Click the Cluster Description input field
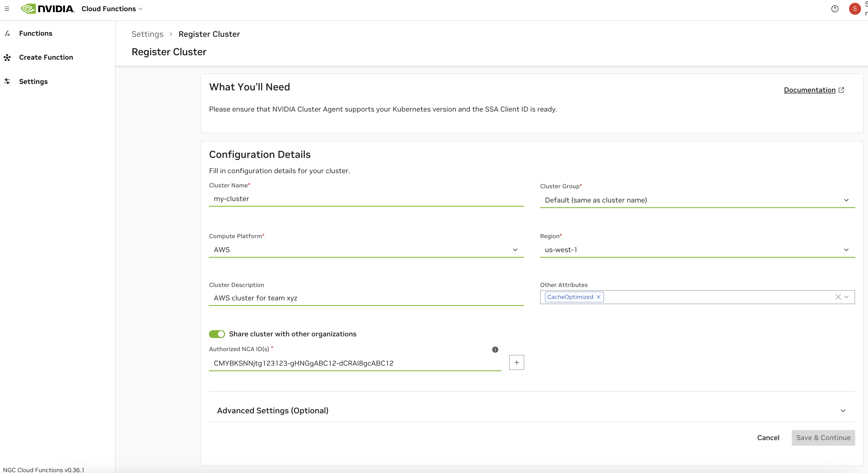The height and width of the screenshot is (473, 868). 366,298
